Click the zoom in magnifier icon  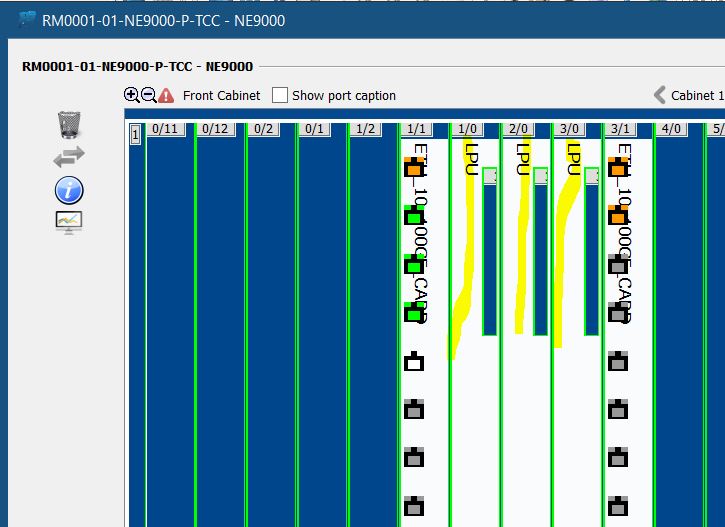[132, 95]
